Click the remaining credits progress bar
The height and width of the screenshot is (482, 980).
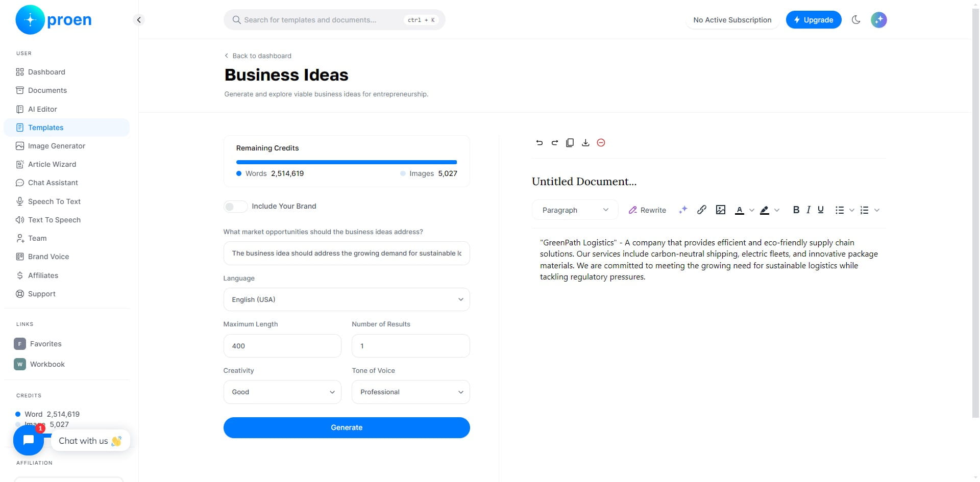click(347, 162)
